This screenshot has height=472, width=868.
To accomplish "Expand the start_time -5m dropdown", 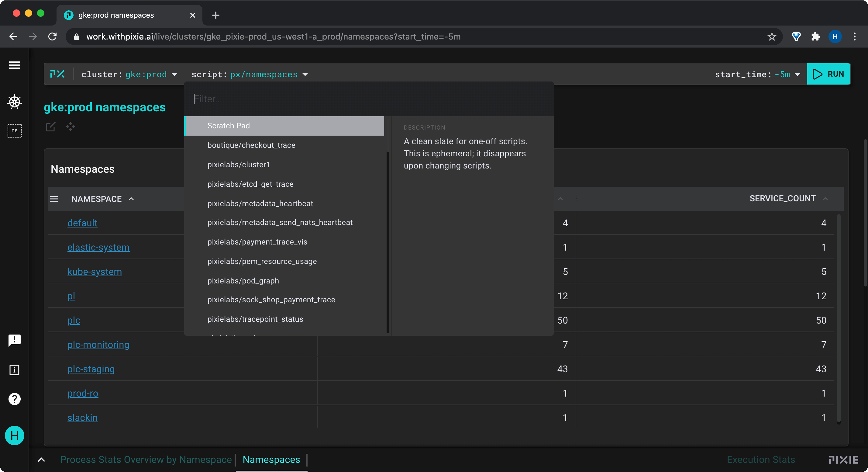I will [x=757, y=74].
